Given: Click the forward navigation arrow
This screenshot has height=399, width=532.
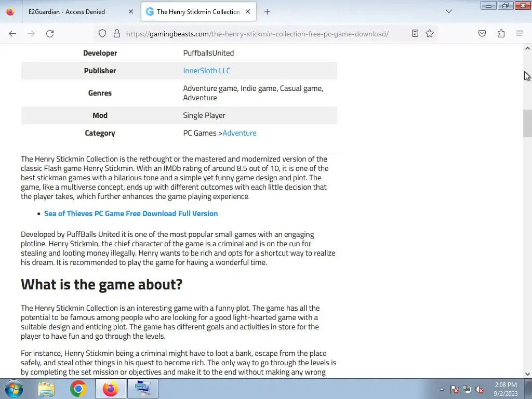Looking at the screenshot, I should (31, 34).
